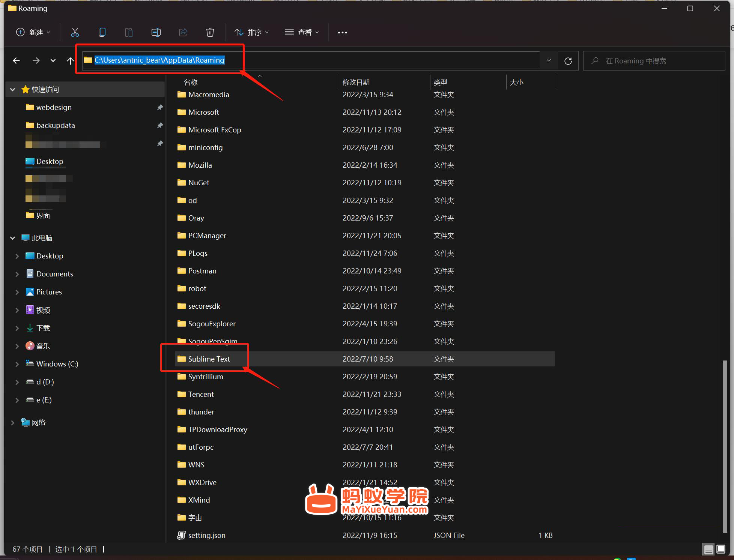Open address bar history dropdown
This screenshot has height=560, width=734.
click(549, 60)
